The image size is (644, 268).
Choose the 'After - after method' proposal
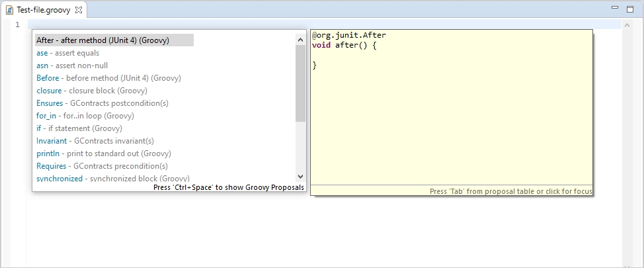(x=102, y=40)
